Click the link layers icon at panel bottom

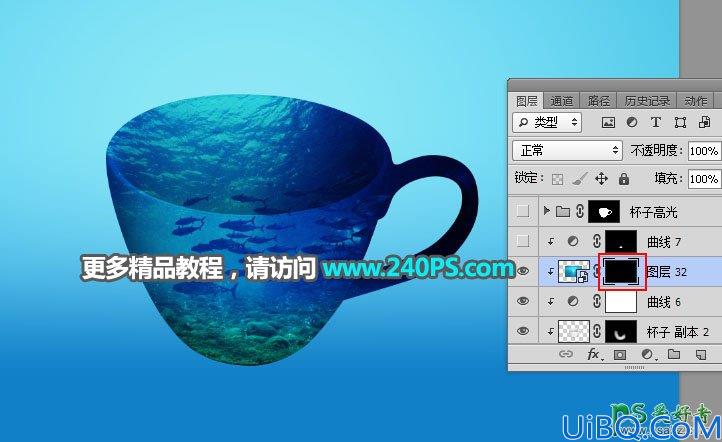click(565, 354)
